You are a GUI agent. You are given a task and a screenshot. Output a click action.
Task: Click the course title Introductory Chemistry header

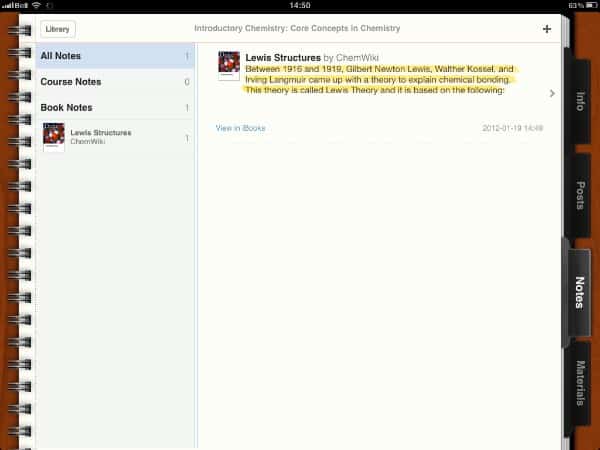pos(297,28)
